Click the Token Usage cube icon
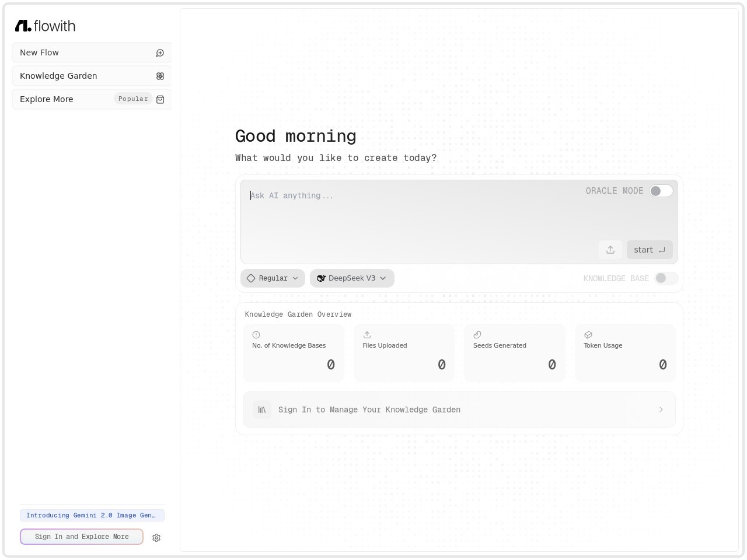747x560 pixels. [x=588, y=335]
